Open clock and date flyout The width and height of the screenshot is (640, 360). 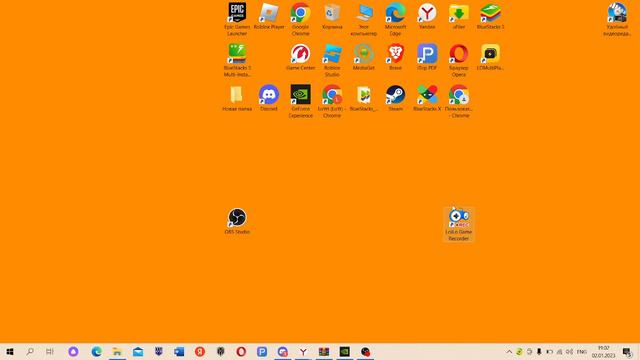[604, 352]
